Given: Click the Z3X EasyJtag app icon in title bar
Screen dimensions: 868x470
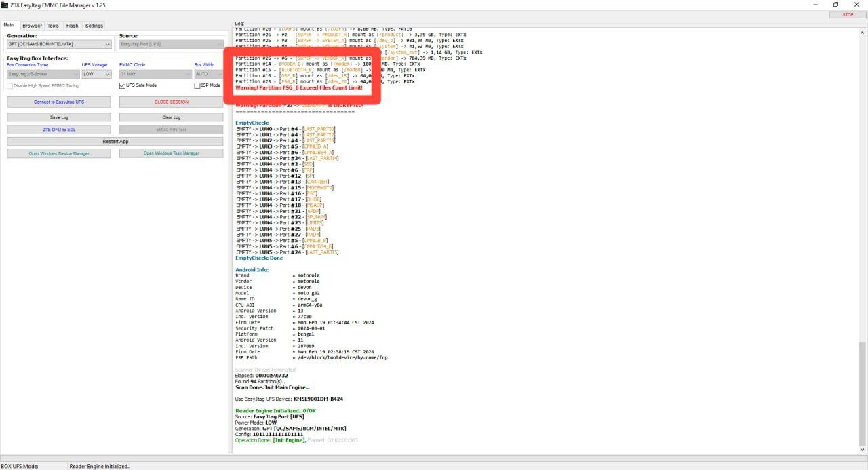Looking at the screenshot, I should 4,5.
